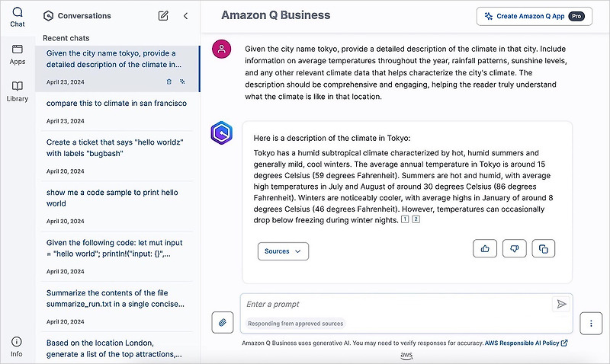Expand the Sources dropdown
Viewport: 610px width, 364px height.
coord(283,251)
